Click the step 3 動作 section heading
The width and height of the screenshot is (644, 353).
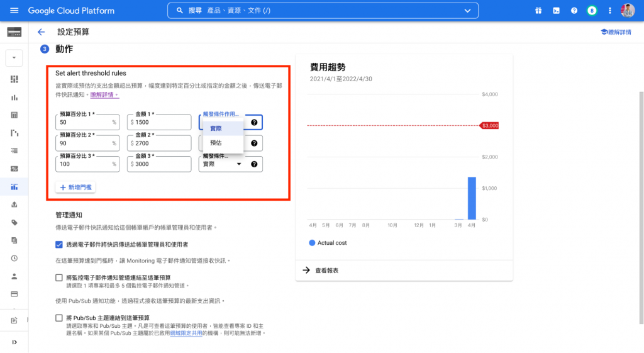[x=64, y=49]
